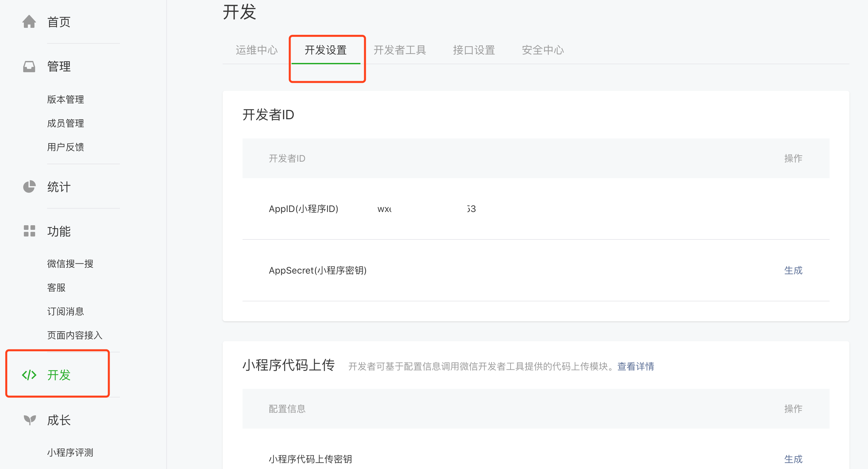Open the 开发者工具 tab
The width and height of the screenshot is (868, 469).
(x=400, y=50)
